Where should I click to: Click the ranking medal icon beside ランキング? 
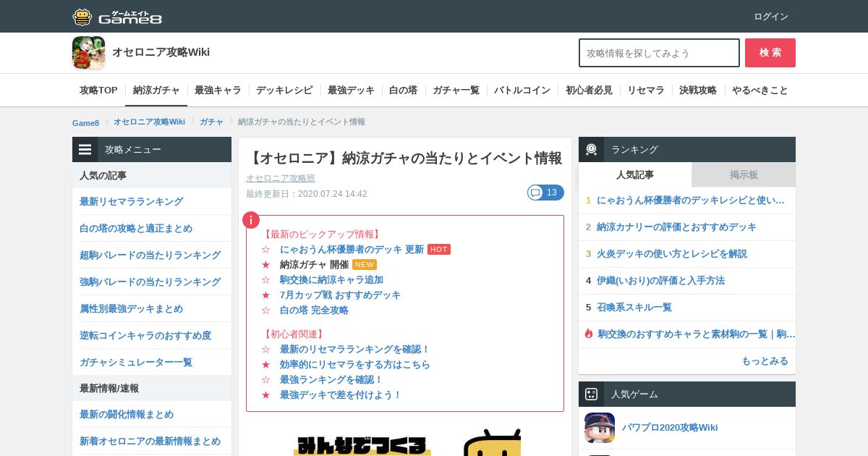pyautogui.click(x=592, y=150)
